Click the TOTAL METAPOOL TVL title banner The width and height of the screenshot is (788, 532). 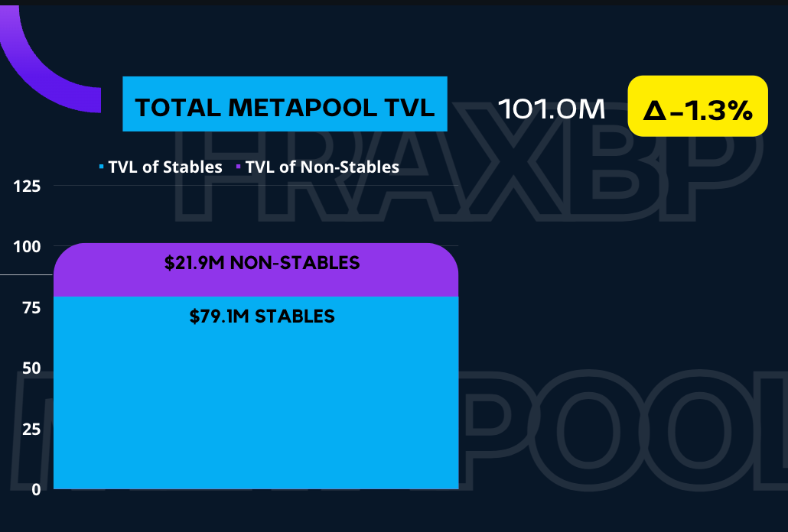(x=285, y=105)
